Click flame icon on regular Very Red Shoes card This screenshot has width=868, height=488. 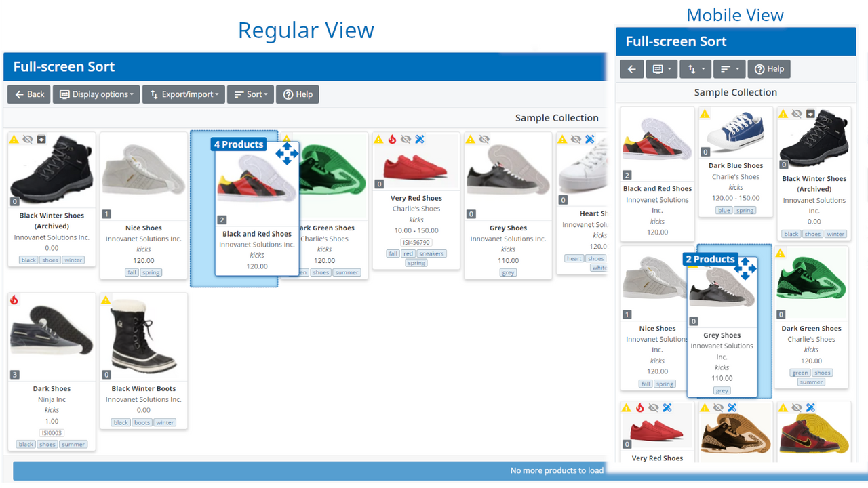[x=392, y=139]
